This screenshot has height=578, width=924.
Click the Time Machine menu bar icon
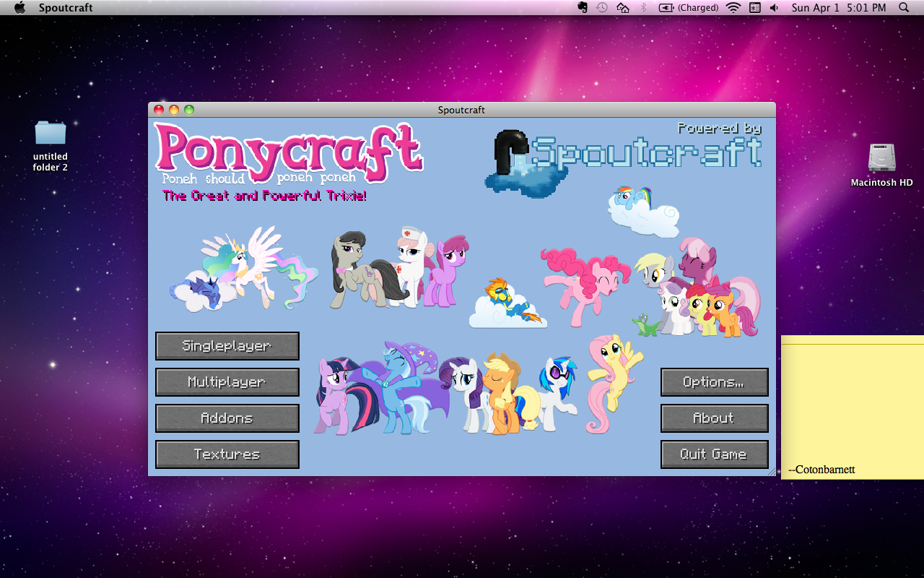(x=602, y=8)
